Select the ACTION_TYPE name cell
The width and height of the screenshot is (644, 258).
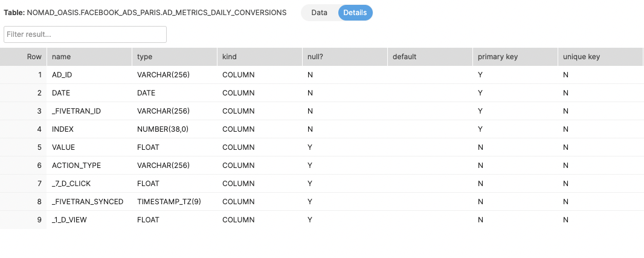click(x=77, y=166)
